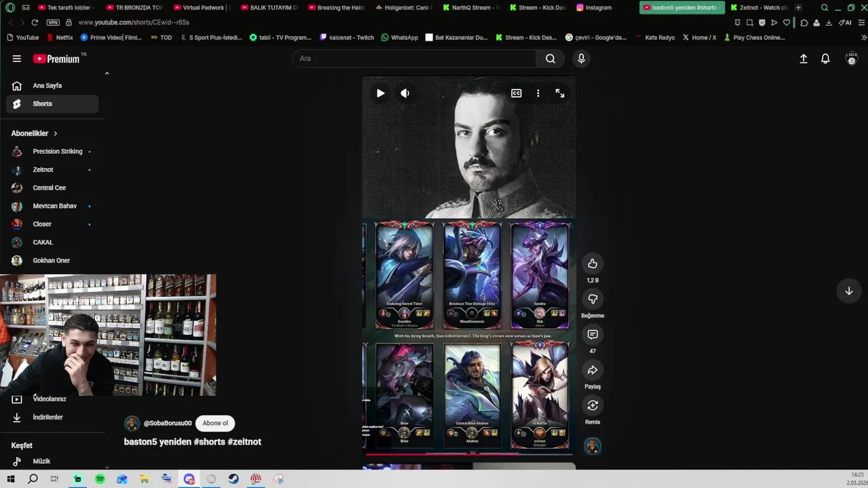
Task: Open the sound source thumbnail below Remix
Action: pyautogui.click(x=593, y=446)
